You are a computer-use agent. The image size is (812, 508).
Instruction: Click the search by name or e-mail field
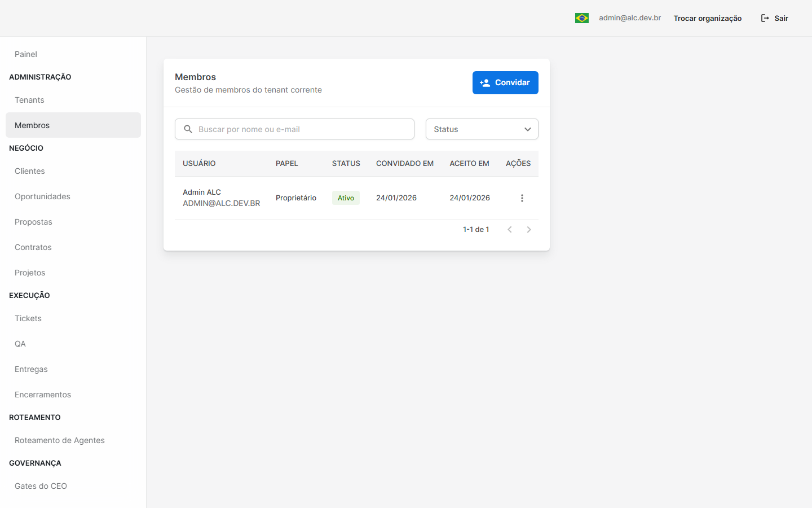tap(294, 129)
